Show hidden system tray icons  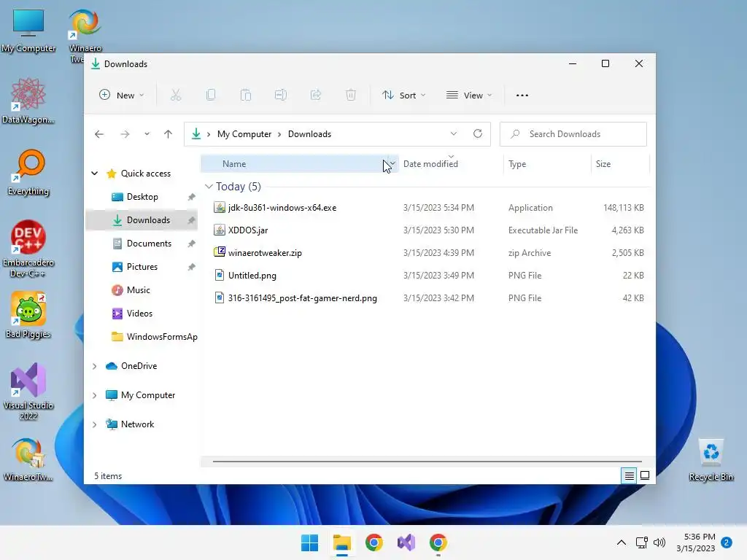coord(622,542)
